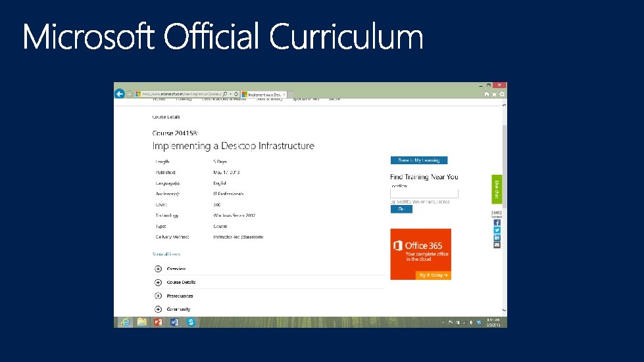Share the page via the LinkedIn icon

497,238
